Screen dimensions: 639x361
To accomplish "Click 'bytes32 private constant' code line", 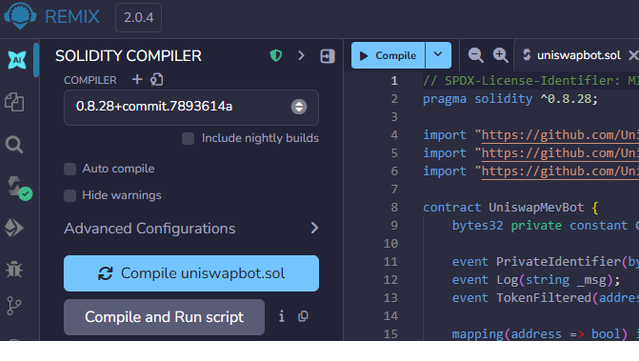I will [x=545, y=225].
